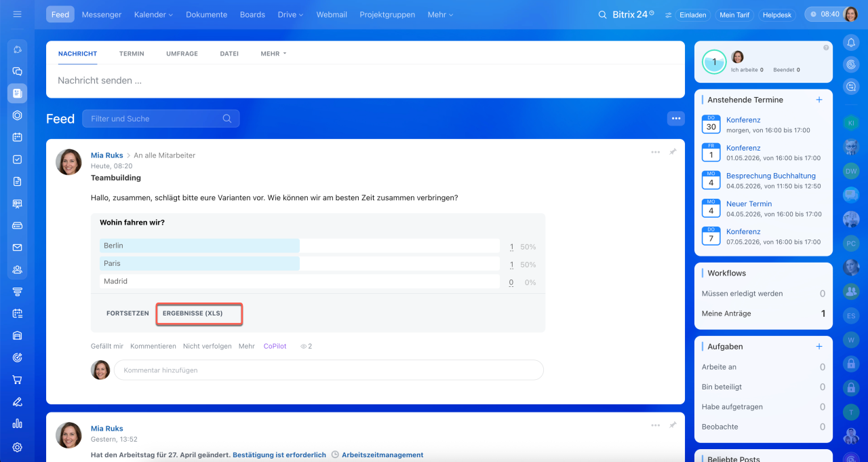Click the notifications bell icon
The image size is (868, 462).
point(851,42)
